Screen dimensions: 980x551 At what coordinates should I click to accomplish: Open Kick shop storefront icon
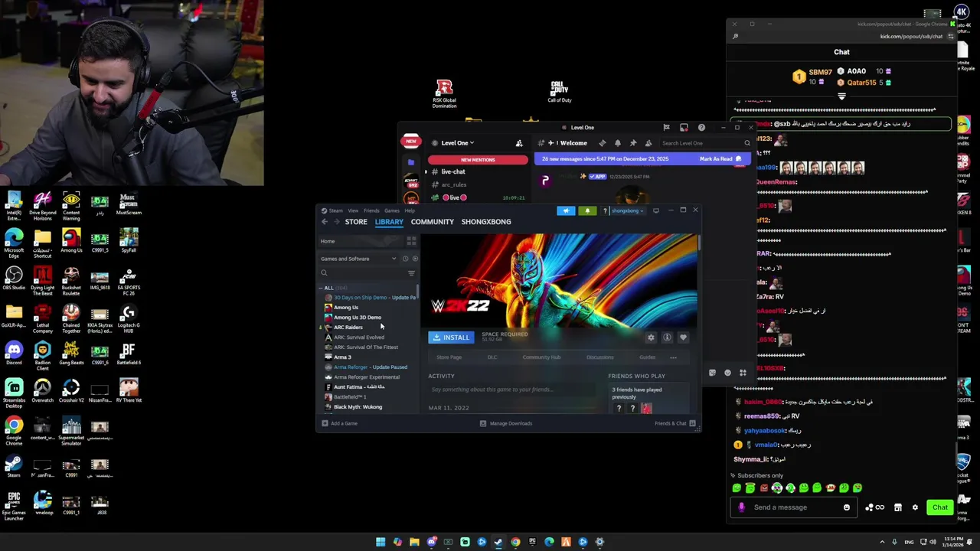[898, 507]
